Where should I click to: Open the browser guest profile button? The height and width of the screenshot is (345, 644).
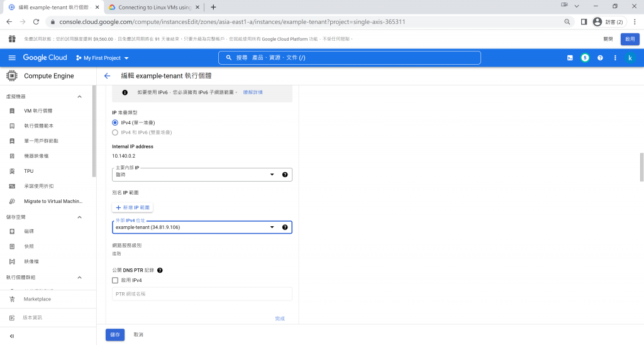[x=609, y=22]
